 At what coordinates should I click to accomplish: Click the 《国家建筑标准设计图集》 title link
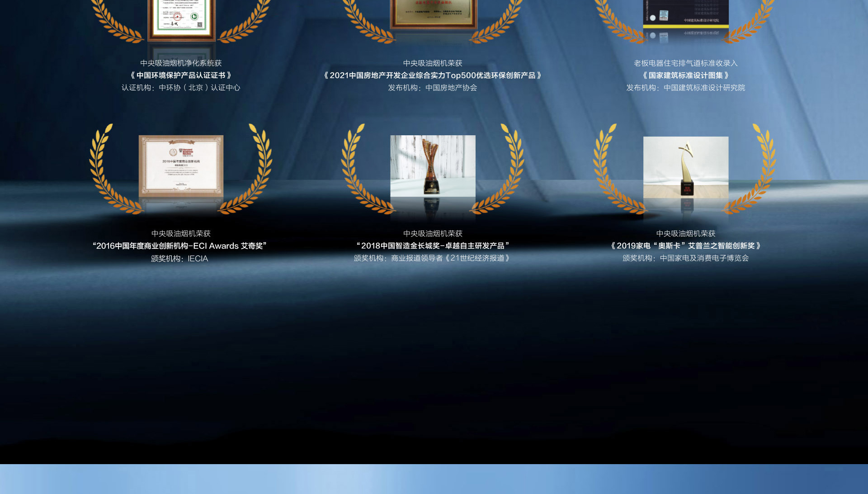pyautogui.click(x=685, y=76)
